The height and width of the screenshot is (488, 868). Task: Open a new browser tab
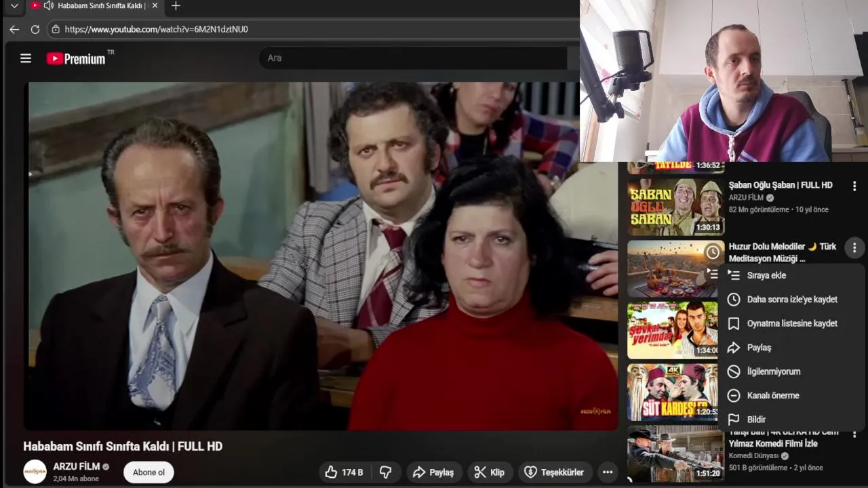176,6
